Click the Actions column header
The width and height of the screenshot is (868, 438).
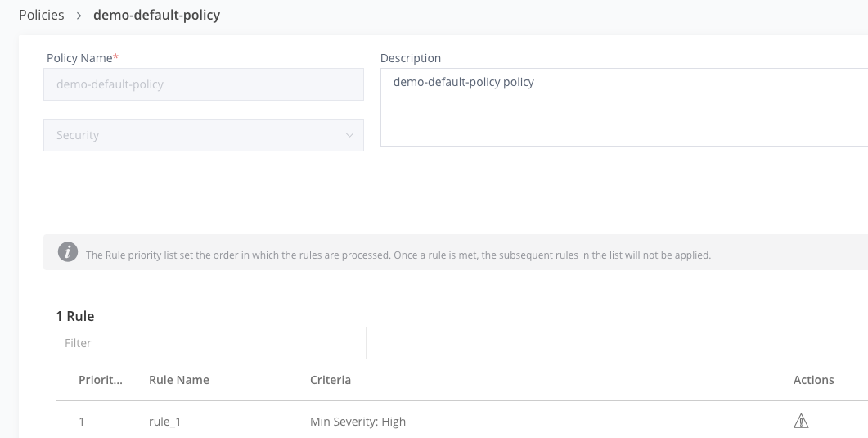[x=813, y=380]
